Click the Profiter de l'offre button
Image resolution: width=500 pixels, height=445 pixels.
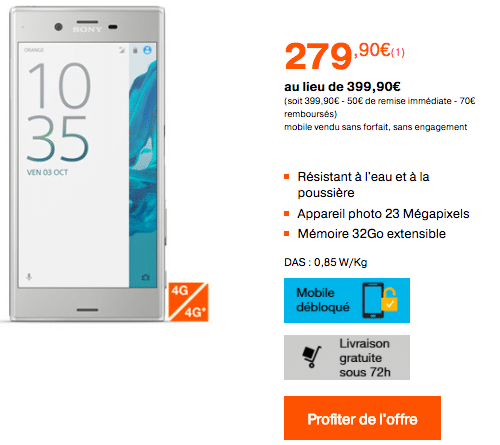click(362, 418)
